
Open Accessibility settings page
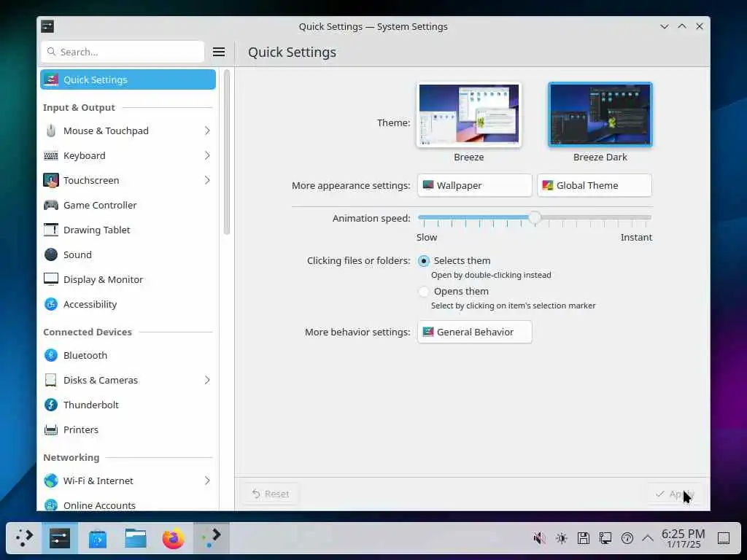coord(128,304)
